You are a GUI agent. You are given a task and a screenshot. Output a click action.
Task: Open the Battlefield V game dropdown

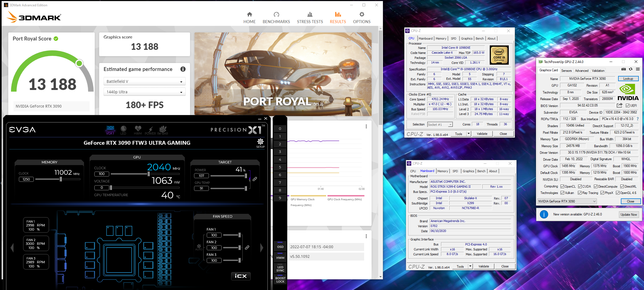point(144,81)
